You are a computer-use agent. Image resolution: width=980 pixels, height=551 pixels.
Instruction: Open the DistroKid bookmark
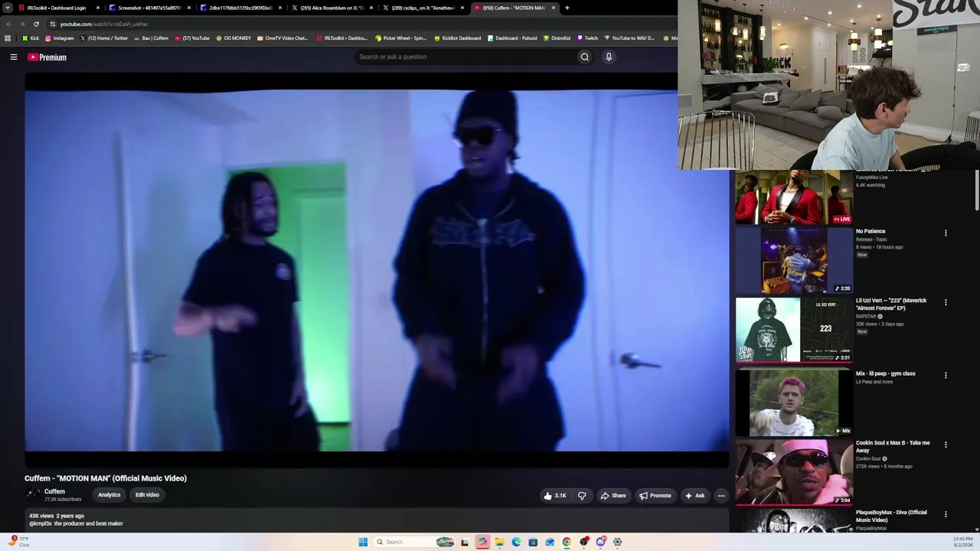point(557,38)
